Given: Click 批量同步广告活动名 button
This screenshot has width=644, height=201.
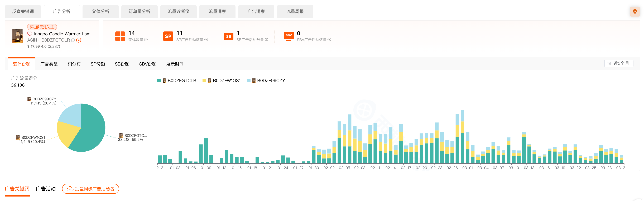Looking at the screenshot, I should (90, 189).
